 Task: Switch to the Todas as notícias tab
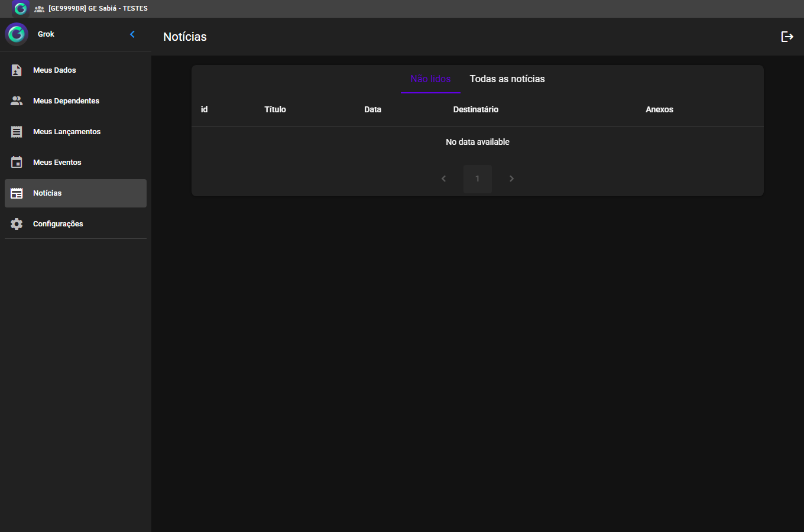click(507, 79)
